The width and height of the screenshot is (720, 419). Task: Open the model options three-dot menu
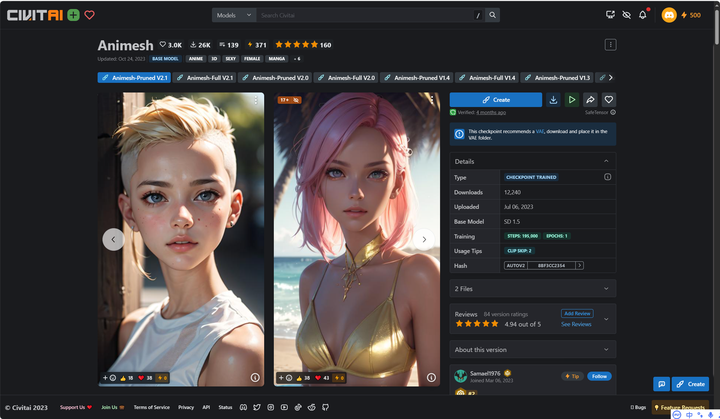pos(610,45)
